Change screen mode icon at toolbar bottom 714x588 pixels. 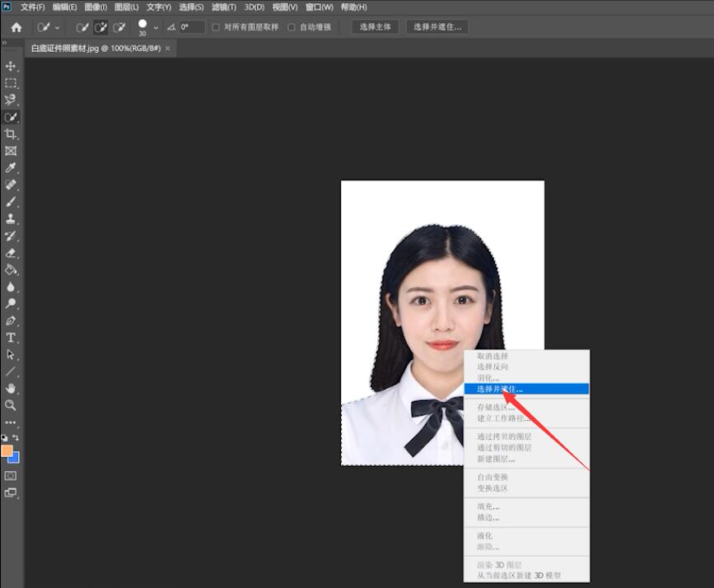[11, 492]
